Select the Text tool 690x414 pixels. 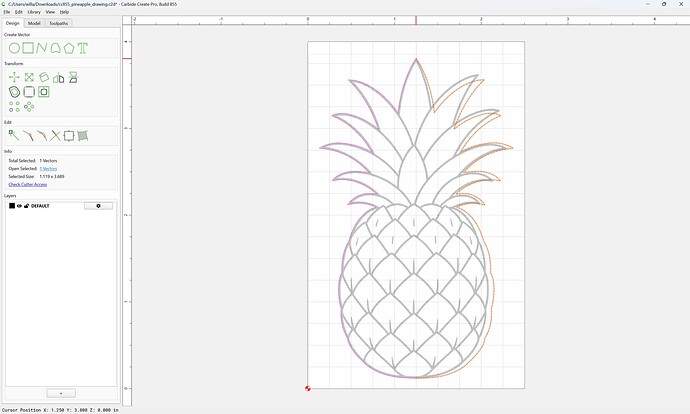(x=83, y=48)
